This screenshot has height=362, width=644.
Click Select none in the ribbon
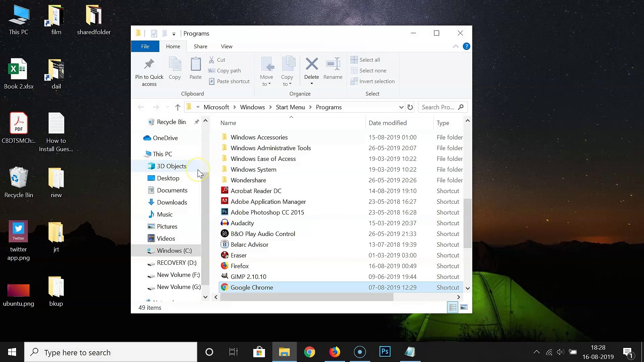[368, 70]
